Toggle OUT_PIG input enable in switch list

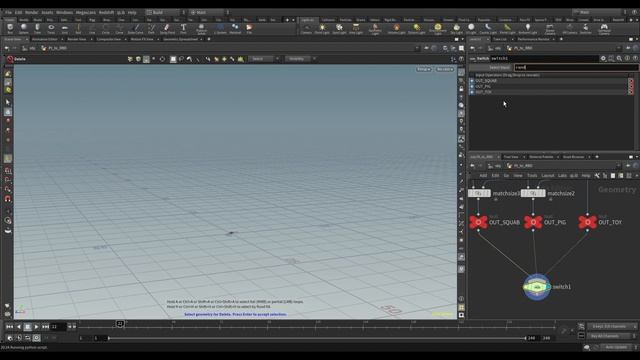coord(472,86)
